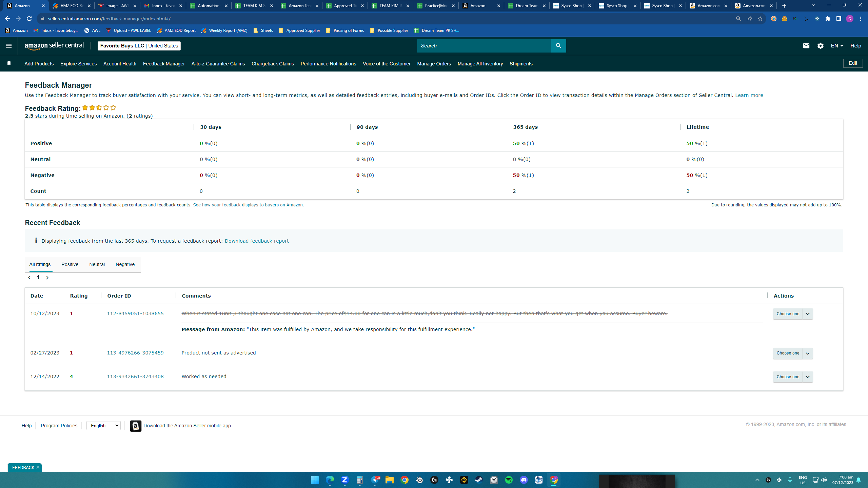Open Help in the top header
Screen dimensions: 868x488
[855, 46]
